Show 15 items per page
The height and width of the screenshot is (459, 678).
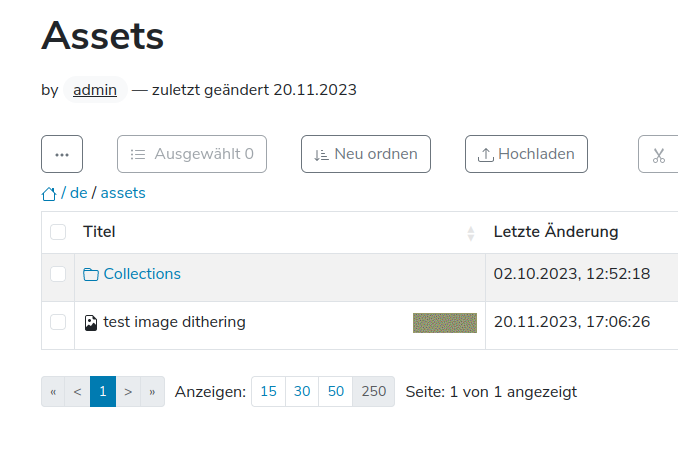click(x=269, y=392)
